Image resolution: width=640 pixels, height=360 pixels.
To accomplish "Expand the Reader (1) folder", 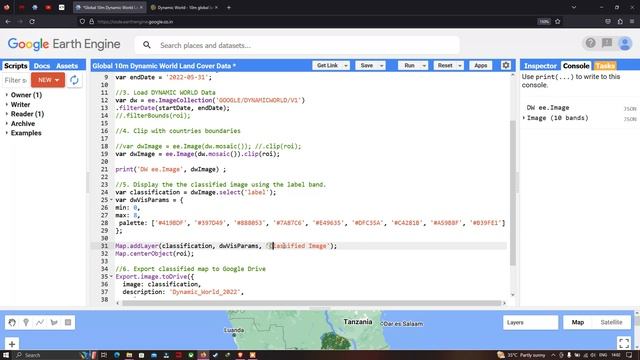I will pyautogui.click(x=7, y=114).
